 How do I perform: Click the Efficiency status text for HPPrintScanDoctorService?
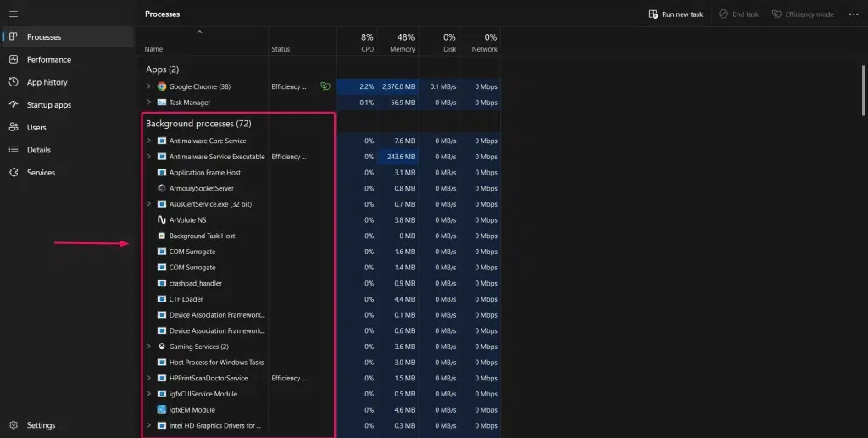[x=288, y=378]
